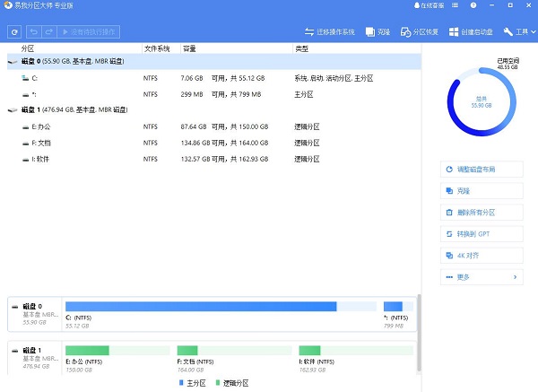Click 调整磁盘布局 button in side panel
Viewport: 538px width, 392px height.
coord(482,169)
